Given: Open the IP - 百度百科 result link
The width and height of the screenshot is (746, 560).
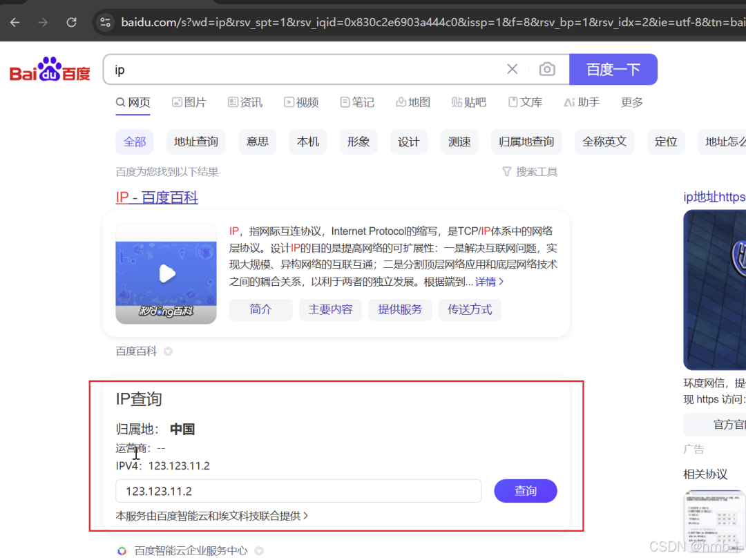Looking at the screenshot, I should pyautogui.click(x=157, y=197).
